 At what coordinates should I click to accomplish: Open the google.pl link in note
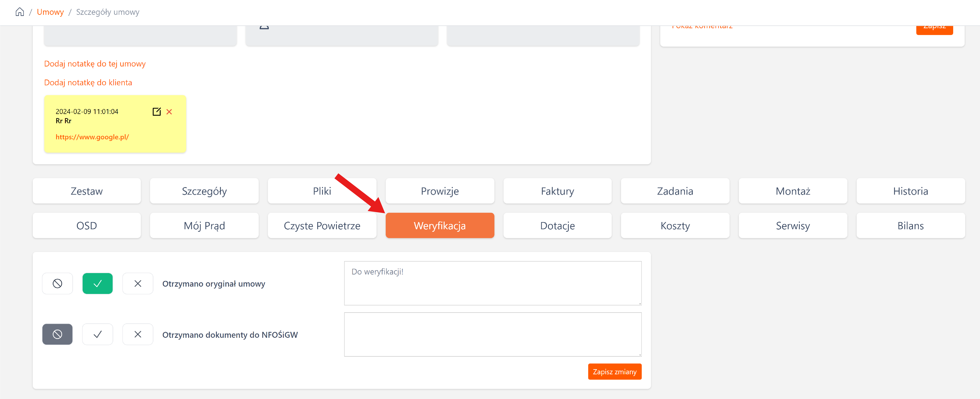point(92,137)
